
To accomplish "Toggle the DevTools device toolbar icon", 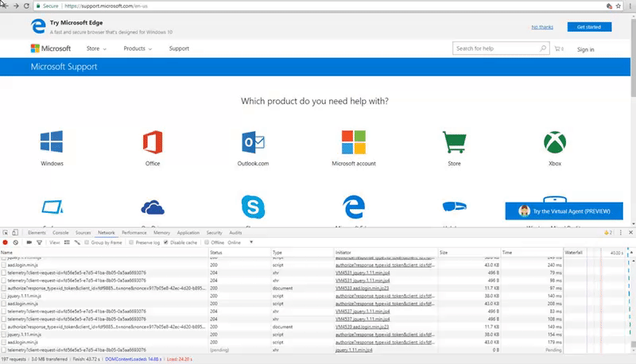I will pos(15,233).
